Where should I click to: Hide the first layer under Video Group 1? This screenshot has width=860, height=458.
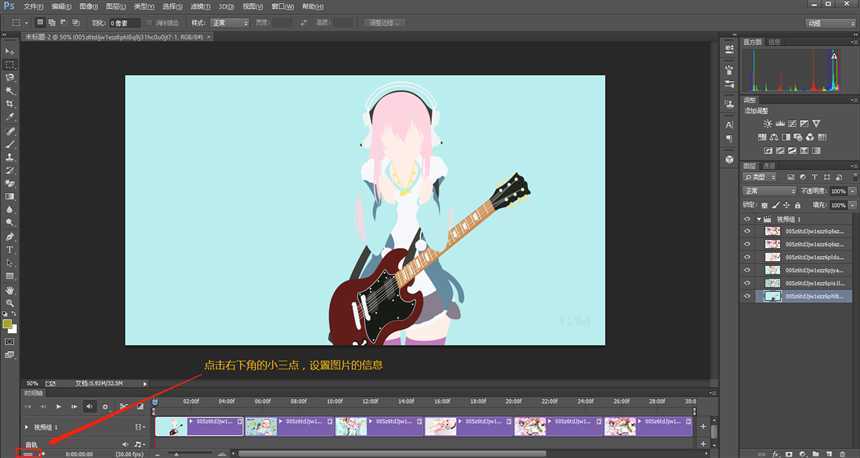tap(747, 231)
